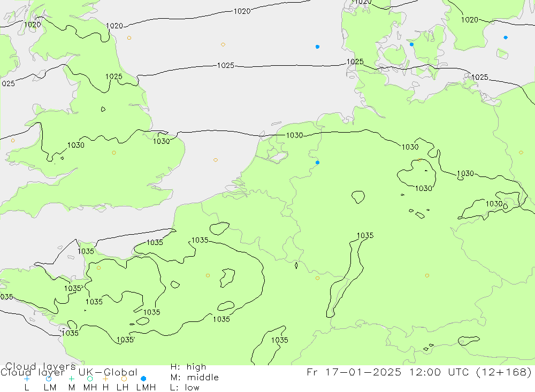Select the orange LH marker inside the French 1035 contour
Screen dimensions: 535x392
pos(208,275)
